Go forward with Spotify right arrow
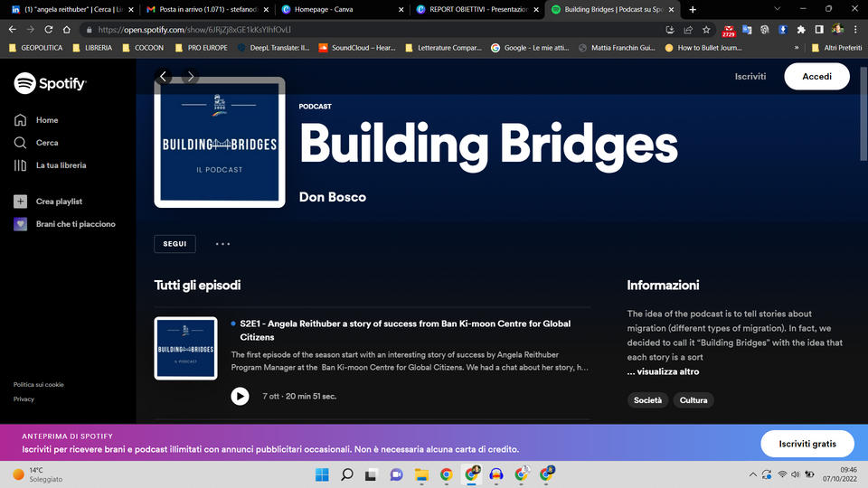The image size is (868, 488). [x=191, y=76]
